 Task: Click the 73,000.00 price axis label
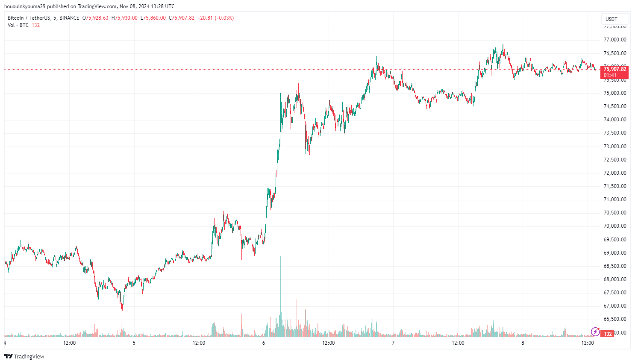(615, 147)
